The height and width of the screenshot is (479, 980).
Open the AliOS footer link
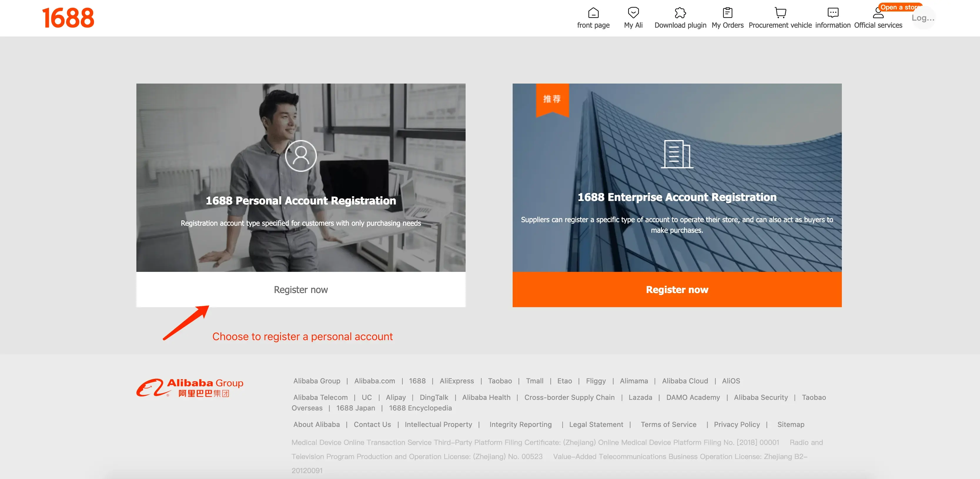coord(731,381)
